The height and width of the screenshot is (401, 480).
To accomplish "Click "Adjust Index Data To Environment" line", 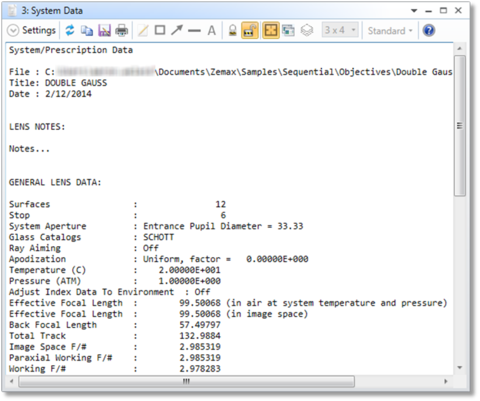I will coord(109,292).
